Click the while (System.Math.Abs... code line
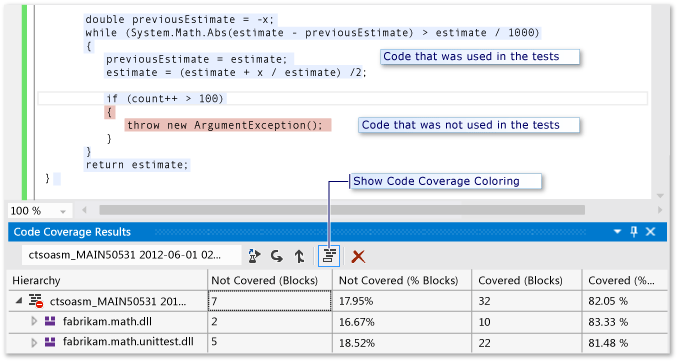678x362 pixels. tap(312, 33)
